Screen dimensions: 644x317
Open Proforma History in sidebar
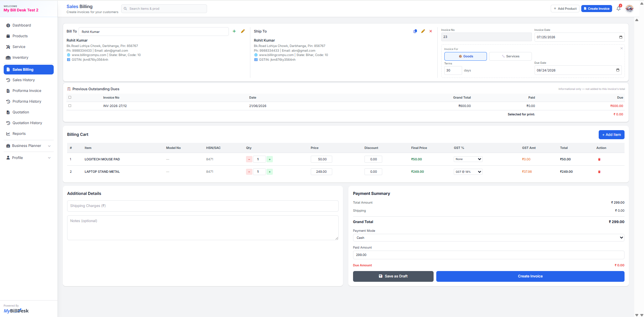point(29,102)
